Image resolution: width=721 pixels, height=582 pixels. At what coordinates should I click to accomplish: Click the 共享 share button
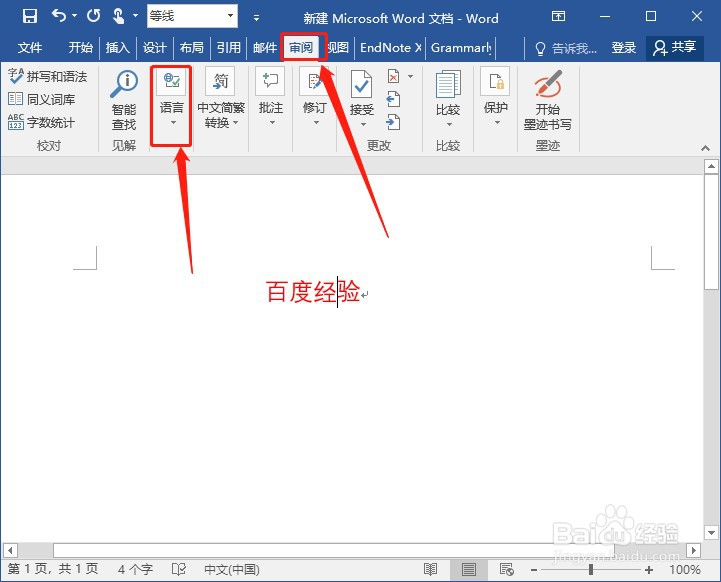675,47
